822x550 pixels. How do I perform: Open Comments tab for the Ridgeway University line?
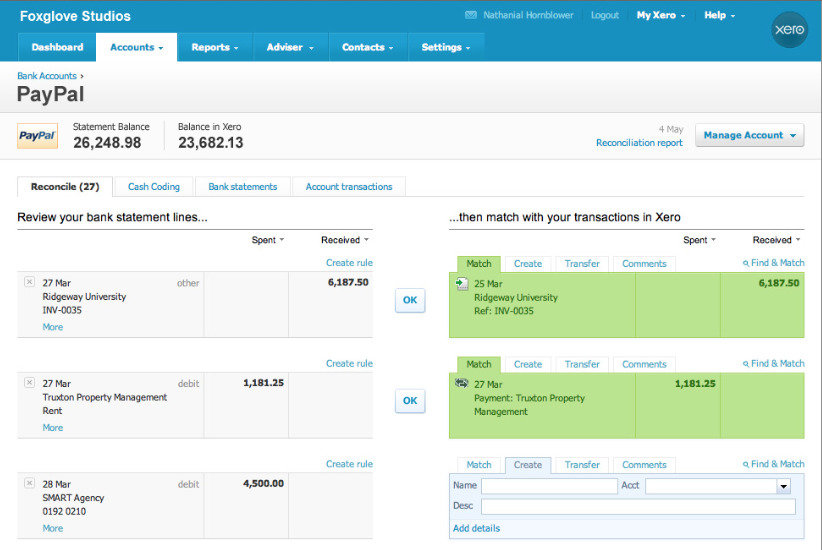pyautogui.click(x=644, y=264)
